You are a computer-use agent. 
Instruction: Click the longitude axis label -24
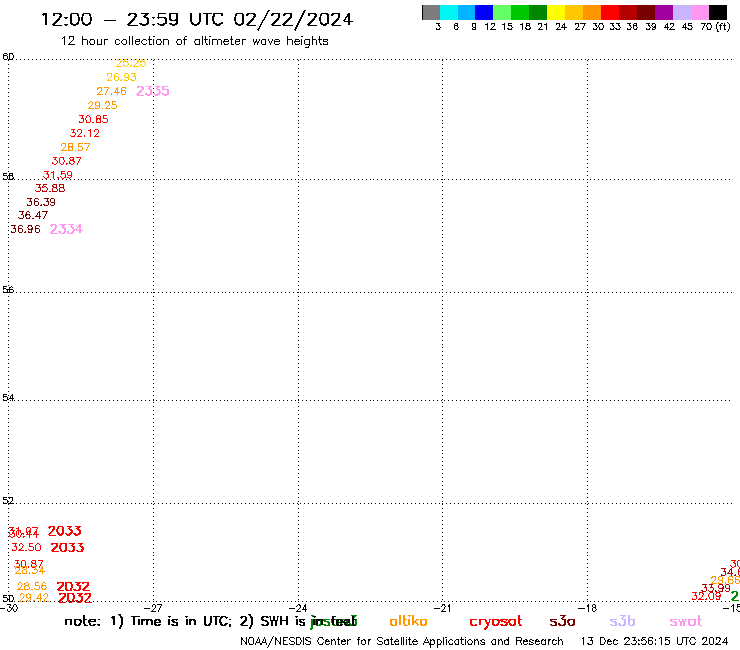tap(298, 608)
